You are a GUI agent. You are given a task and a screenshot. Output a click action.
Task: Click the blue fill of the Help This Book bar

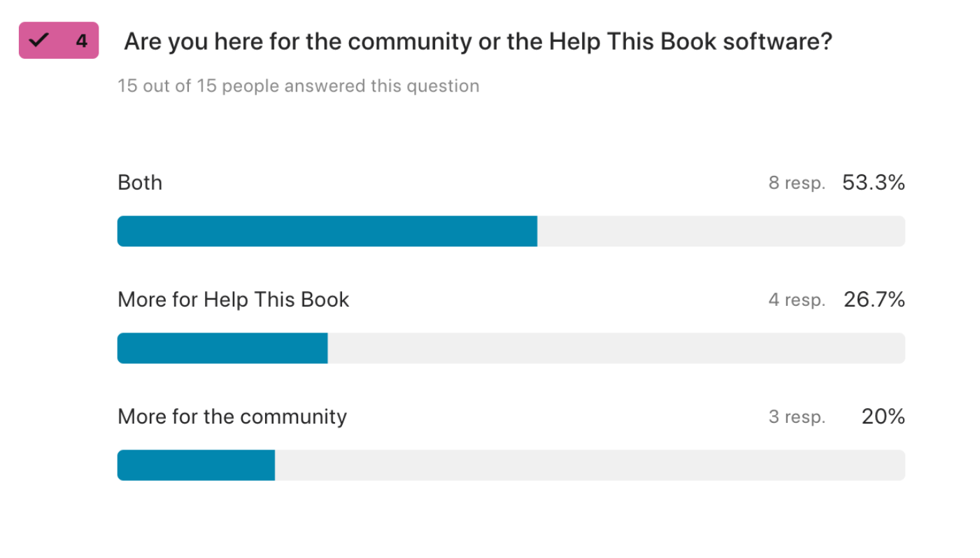222,348
